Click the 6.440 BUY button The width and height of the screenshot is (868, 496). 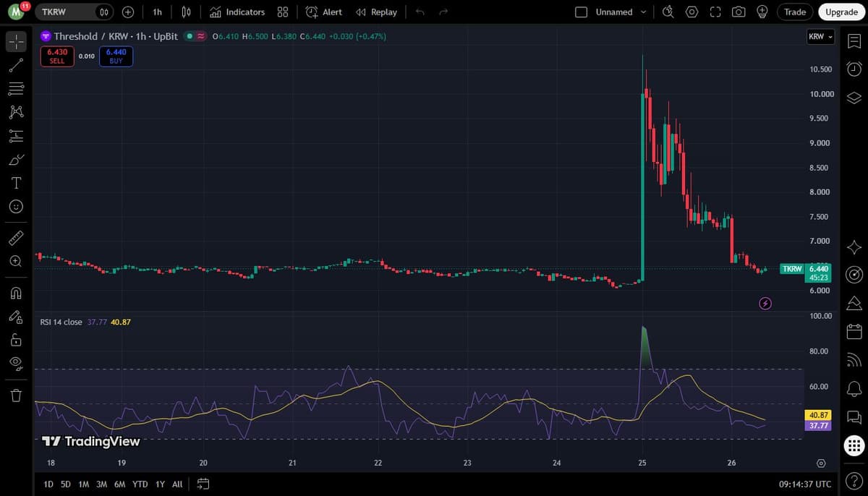[x=116, y=56]
